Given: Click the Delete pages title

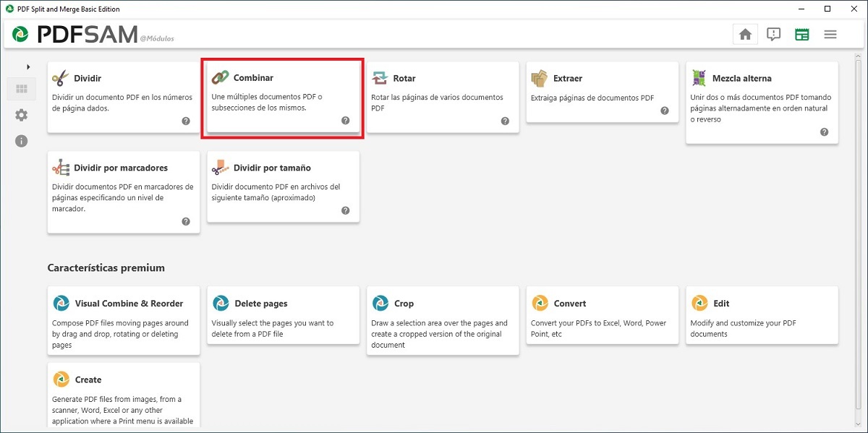Looking at the screenshot, I should tap(261, 304).
